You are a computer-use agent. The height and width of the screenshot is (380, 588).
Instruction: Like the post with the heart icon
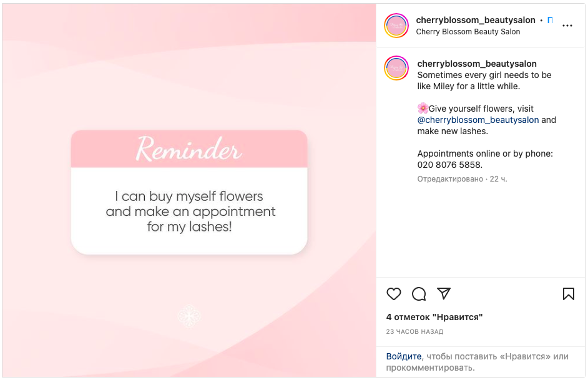pyautogui.click(x=393, y=294)
